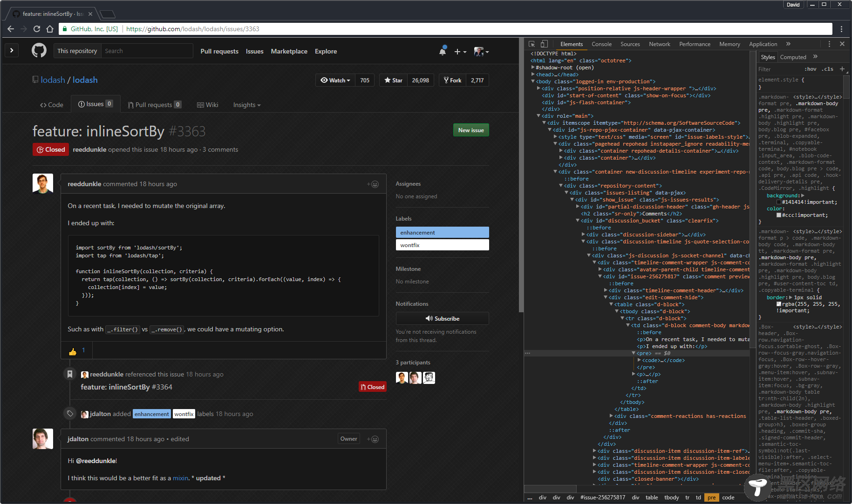
Task: Focus the GitHub search field
Action: [147, 51]
